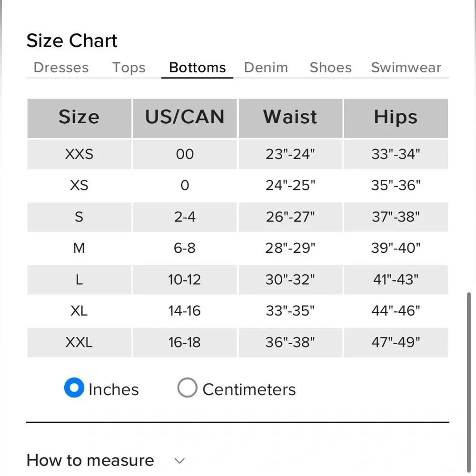Click the Waist column header
Image resolution: width=476 pixels, height=476 pixels.
pyautogui.click(x=290, y=118)
